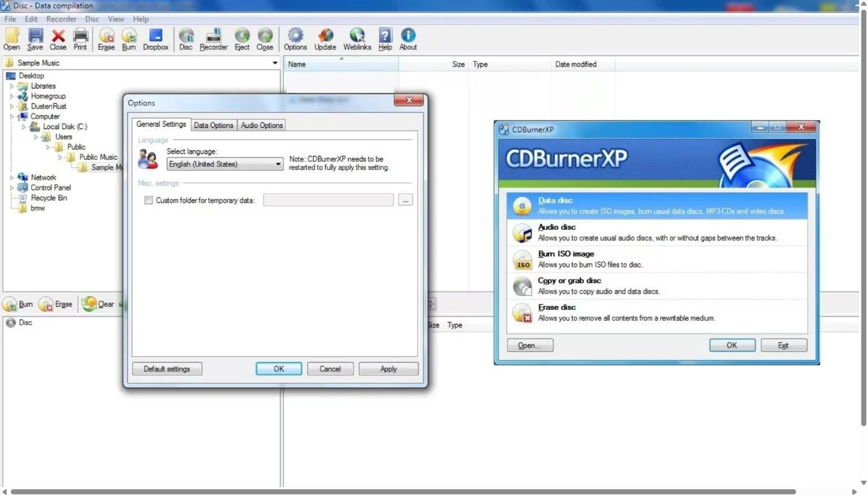Viewport: 868px width, 496px height.
Task: Open the Help menu in the menu bar
Action: click(141, 19)
